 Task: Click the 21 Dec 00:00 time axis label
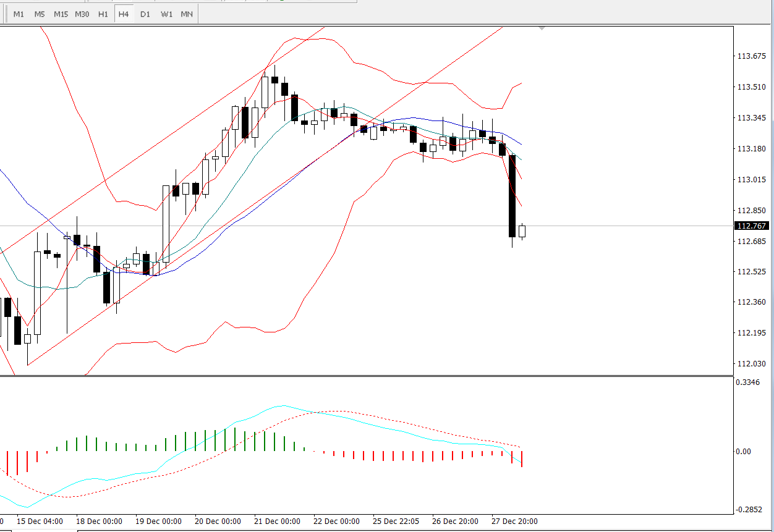277,521
